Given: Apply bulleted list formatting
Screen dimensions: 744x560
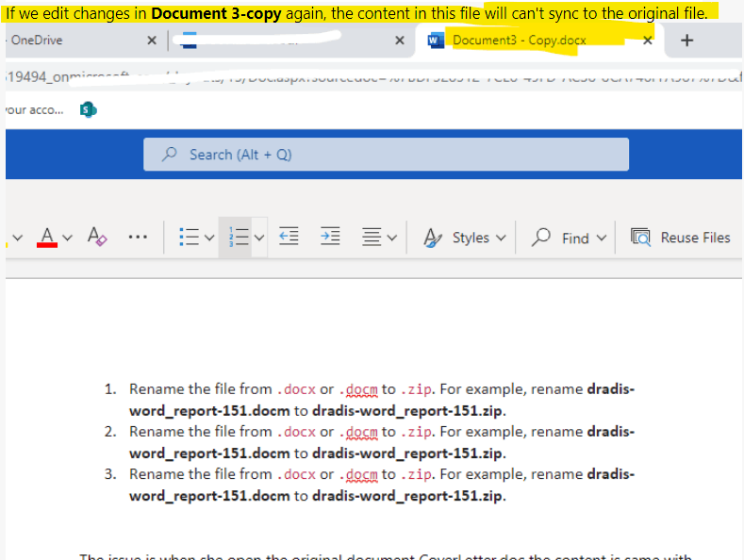Looking at the screenshot, I should tap(190, 237).
